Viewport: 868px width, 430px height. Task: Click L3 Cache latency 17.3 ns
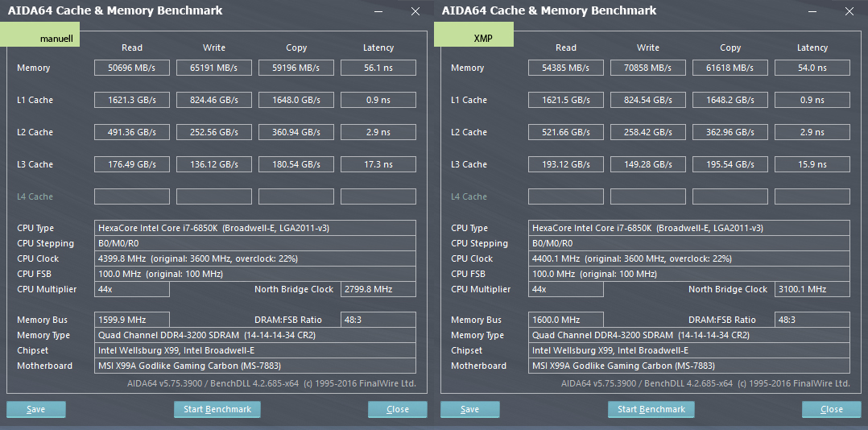point(378,164)
